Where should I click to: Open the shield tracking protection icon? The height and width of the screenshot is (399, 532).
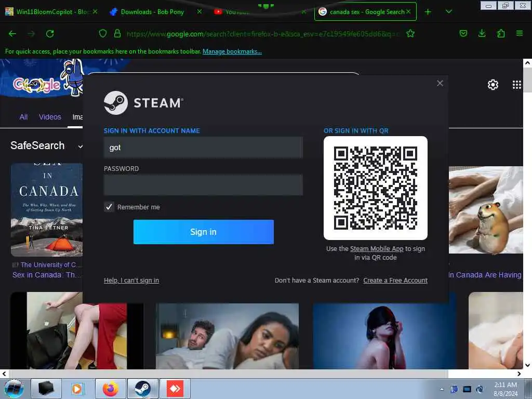[103, 33]
